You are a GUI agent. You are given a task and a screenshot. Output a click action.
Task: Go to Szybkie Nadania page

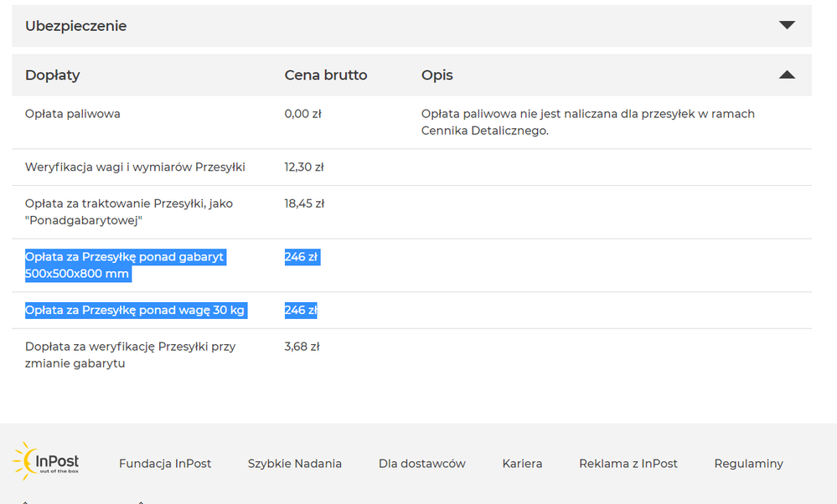pos(294,463)
